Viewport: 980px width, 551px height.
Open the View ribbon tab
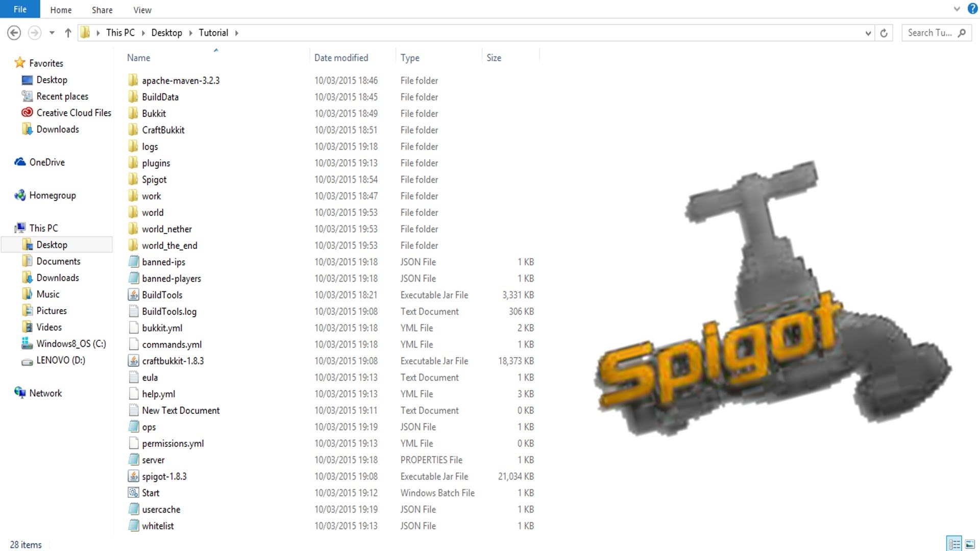[x=142, y=10]
